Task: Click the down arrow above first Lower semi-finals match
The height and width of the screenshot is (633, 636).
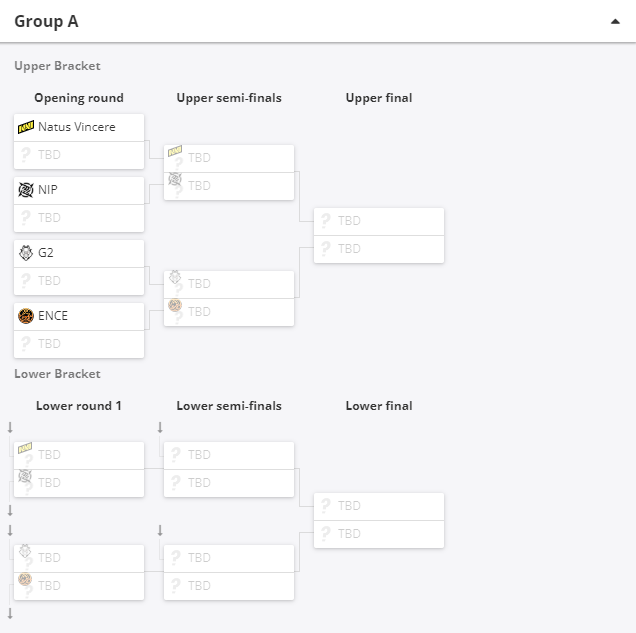Action: point(160,427)
